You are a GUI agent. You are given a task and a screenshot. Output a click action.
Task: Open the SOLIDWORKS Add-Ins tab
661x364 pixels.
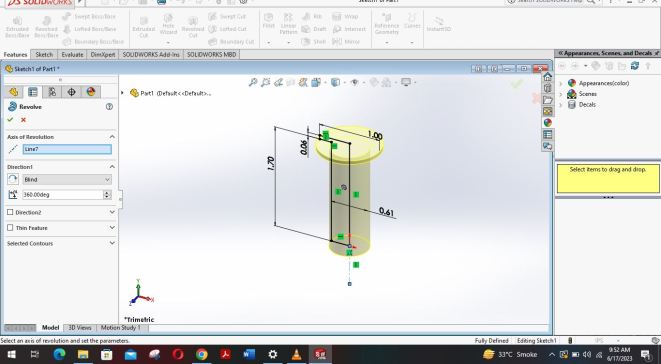pos(151,55)
